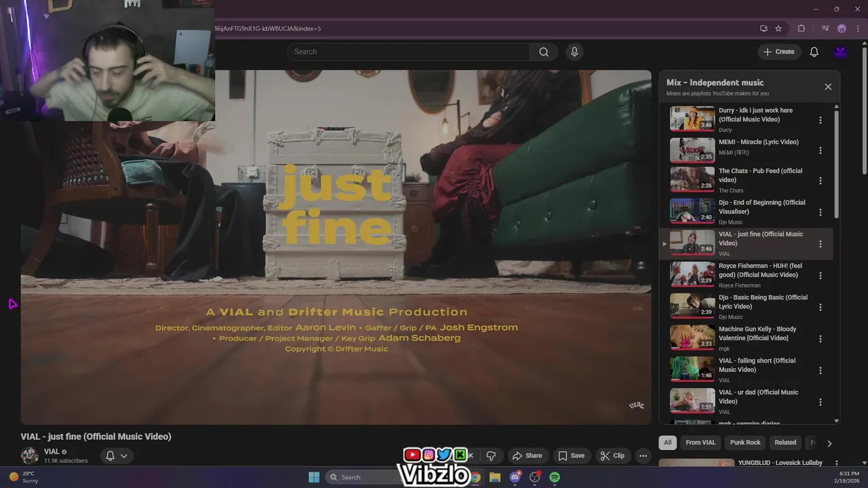Image resolution: width=868 pixels, height=488 pixels.
Task: Open options for VIAL - just fine
Action: coord(821,244)
